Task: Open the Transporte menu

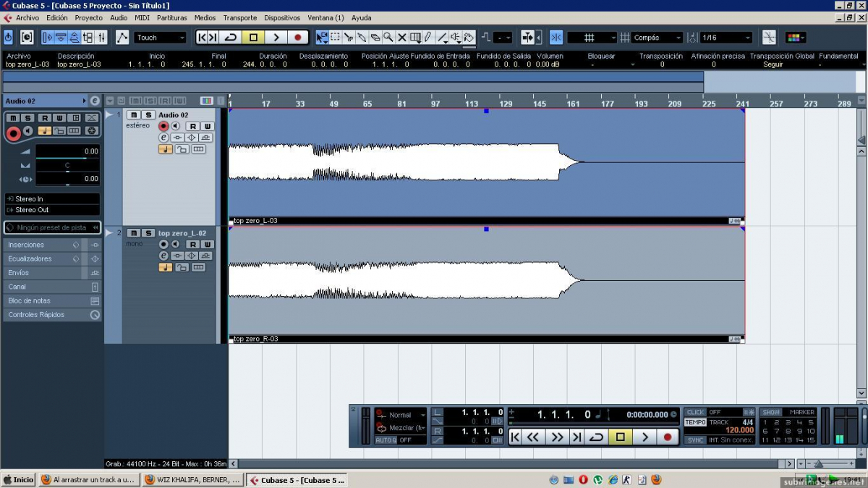Action: (x=239, y=17)
